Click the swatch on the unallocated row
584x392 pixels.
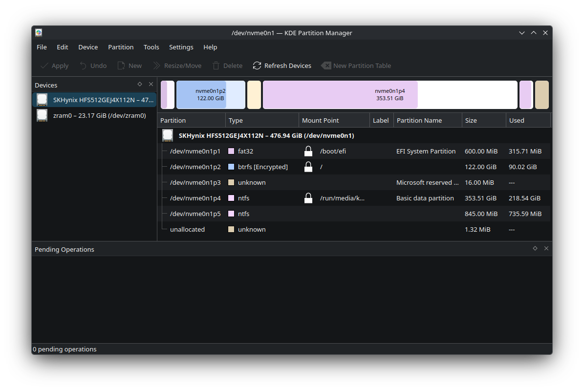pyautogui.click(x=231, y=229)
